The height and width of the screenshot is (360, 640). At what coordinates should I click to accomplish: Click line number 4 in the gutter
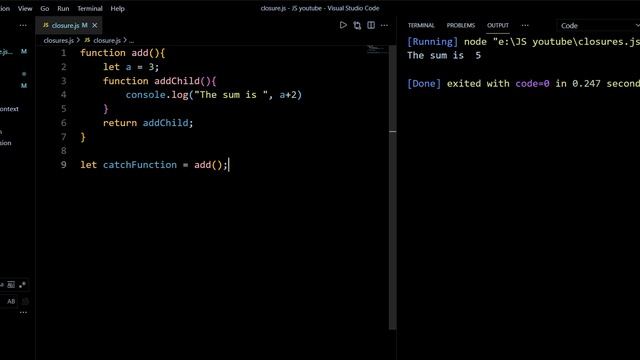pos(64,95)
